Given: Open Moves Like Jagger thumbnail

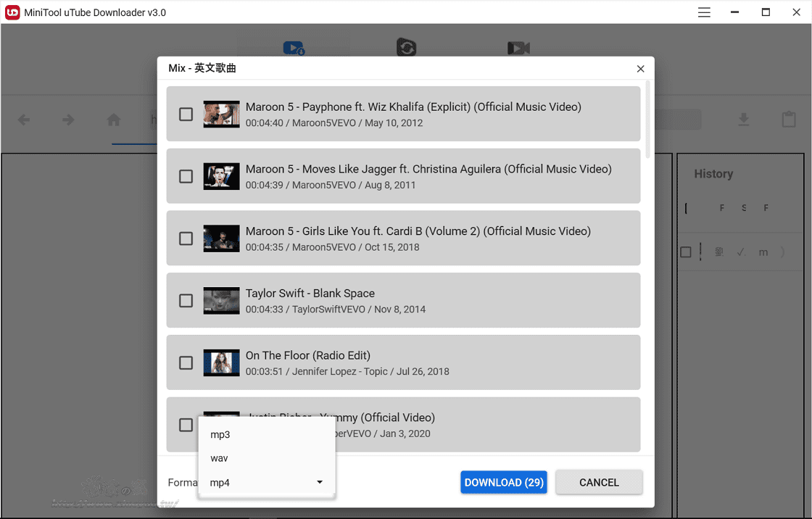Looking at the screenshot, I should 222,176.
